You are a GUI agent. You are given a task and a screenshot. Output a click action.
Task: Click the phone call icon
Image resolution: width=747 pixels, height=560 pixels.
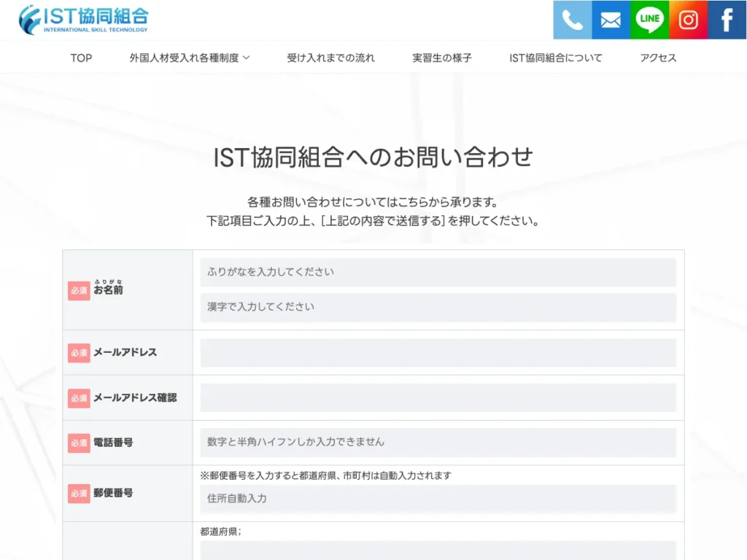(573, 20)
